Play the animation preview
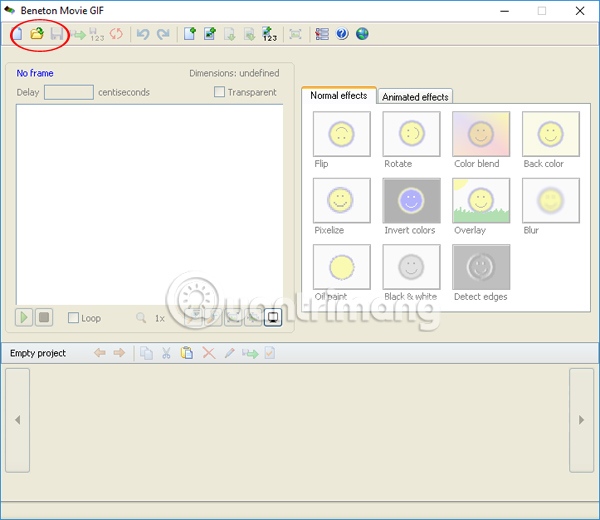Viewport: 600px width, 520px height. click(24, 317)
